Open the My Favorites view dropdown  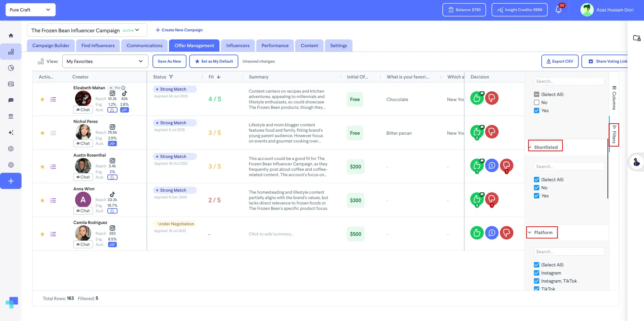pyautogui.click(x=105, y=61)
